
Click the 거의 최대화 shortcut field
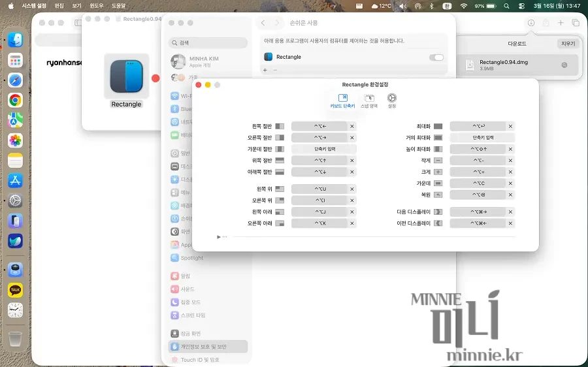point(482,138)
